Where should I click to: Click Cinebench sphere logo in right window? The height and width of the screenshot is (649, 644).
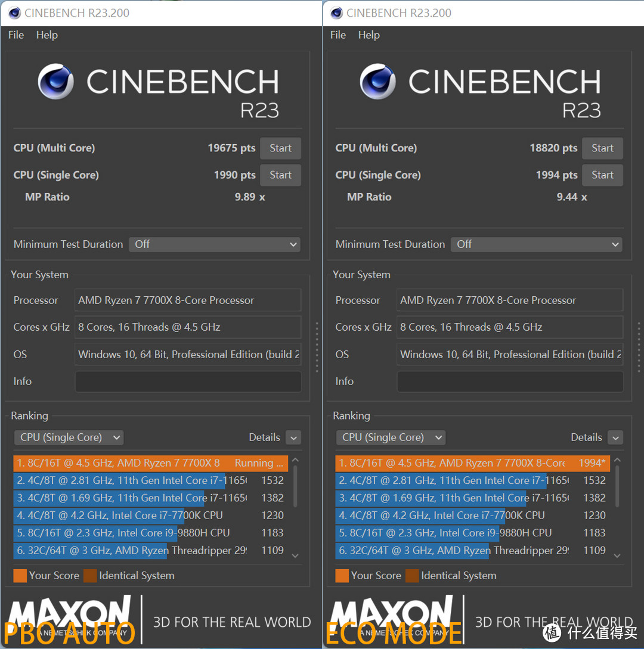coord(377,81)
